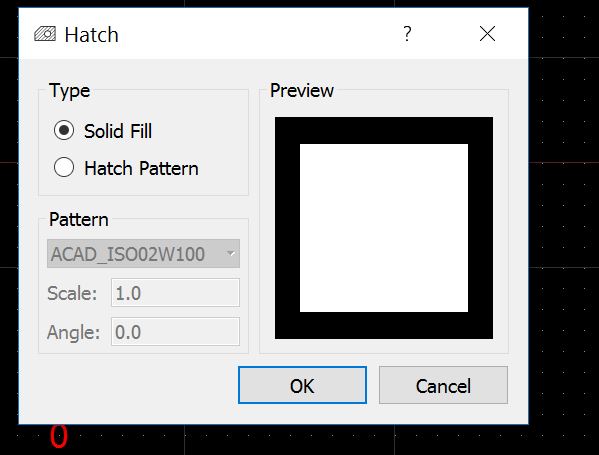This screenshot has height=455, width=599.
Task: Cancel the Hatch dialog
Action: (443, 385)
